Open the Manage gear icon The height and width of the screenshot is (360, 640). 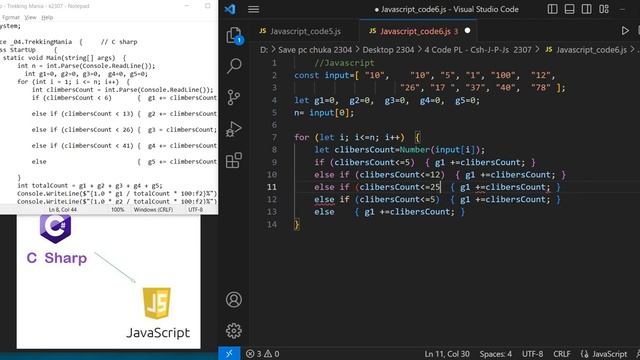(x=234, y=331)
